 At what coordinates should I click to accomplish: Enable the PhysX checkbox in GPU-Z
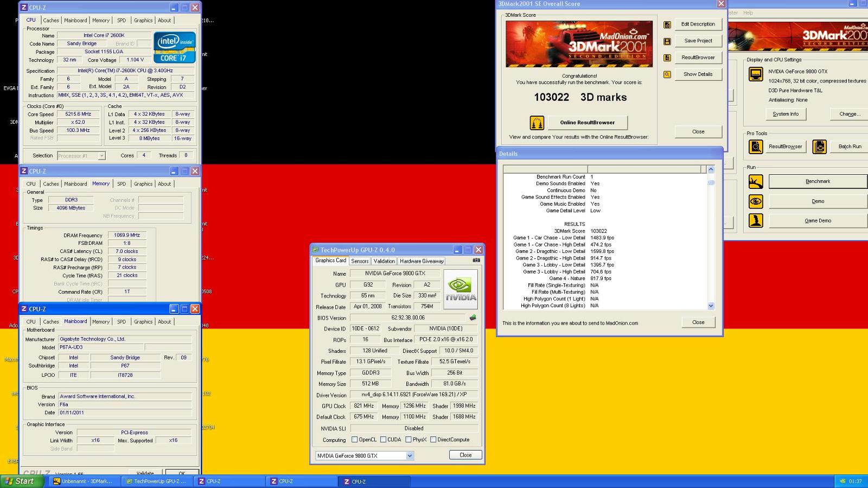[x=409, y=440]
